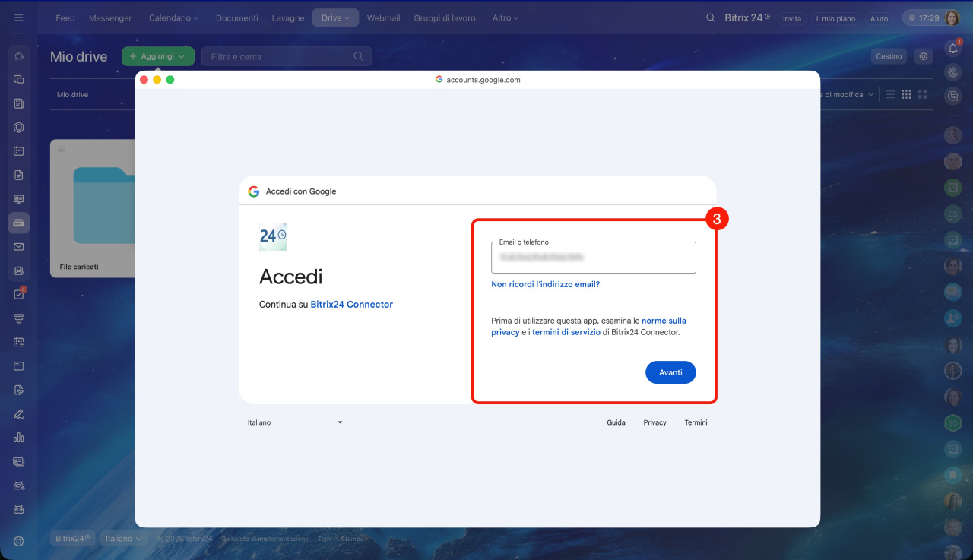The image size is (973, 560).
Task: Click the settings gear at sidebar bottom
Action: click(x=19, y=541)
